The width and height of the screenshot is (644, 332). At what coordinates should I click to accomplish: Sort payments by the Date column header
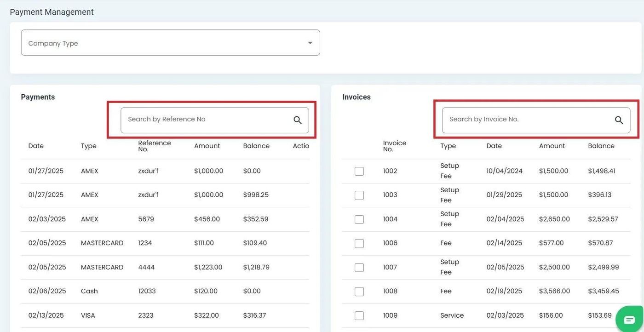36,146
